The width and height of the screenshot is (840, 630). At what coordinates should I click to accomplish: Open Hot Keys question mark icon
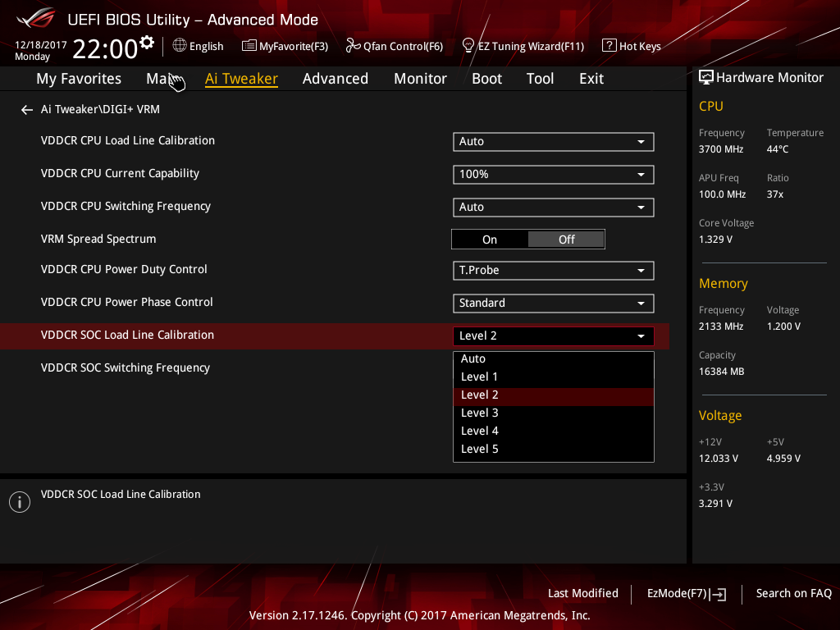pyautogui.click(x=609, y=46)
